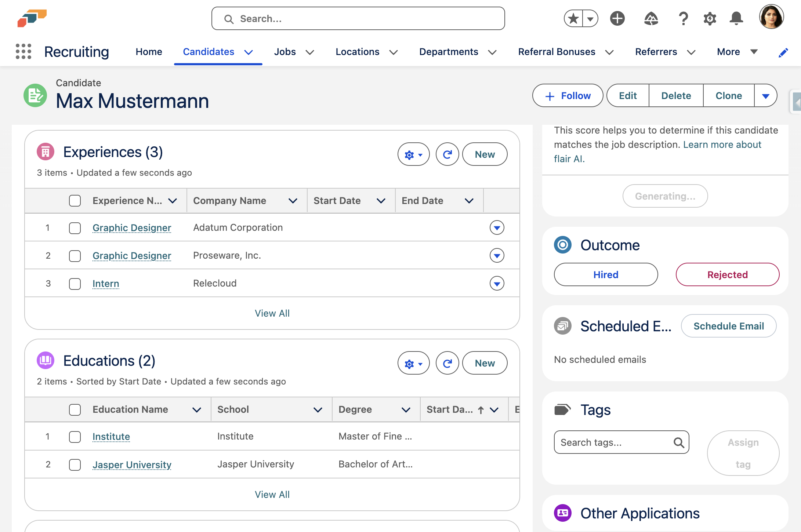Mark candidate outcome as Hired
This screenshot has height=532, width=801.
(606, 274)
